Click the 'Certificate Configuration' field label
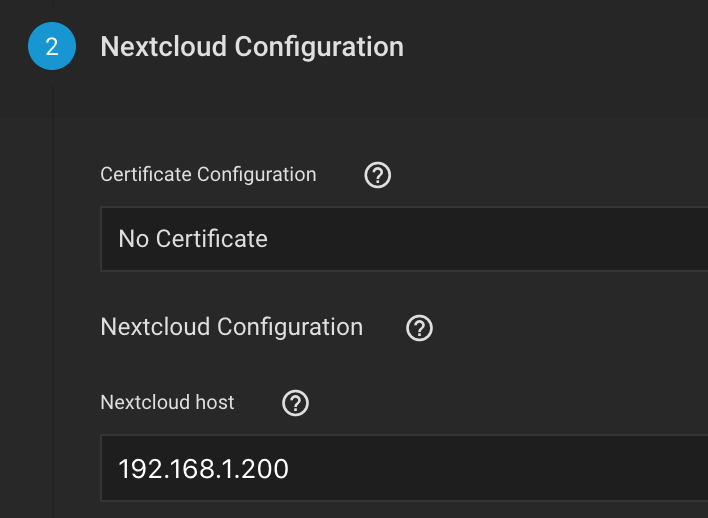The height and width of the screenshot is (518, 708). [x=208, y=175]
